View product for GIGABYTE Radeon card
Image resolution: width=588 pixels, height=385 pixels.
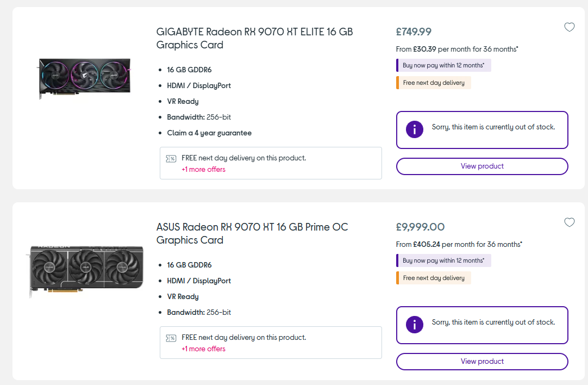pos(482,166)
